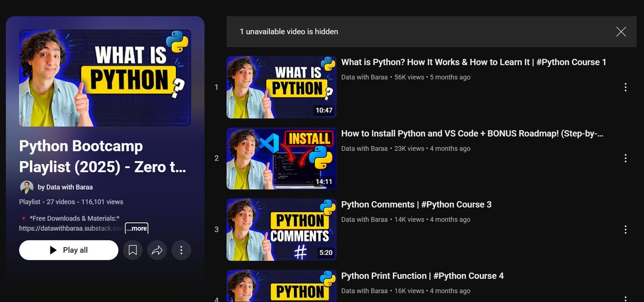Dismiss the unavailable video hidden notice
644x302 pixels.
point(621,32)
